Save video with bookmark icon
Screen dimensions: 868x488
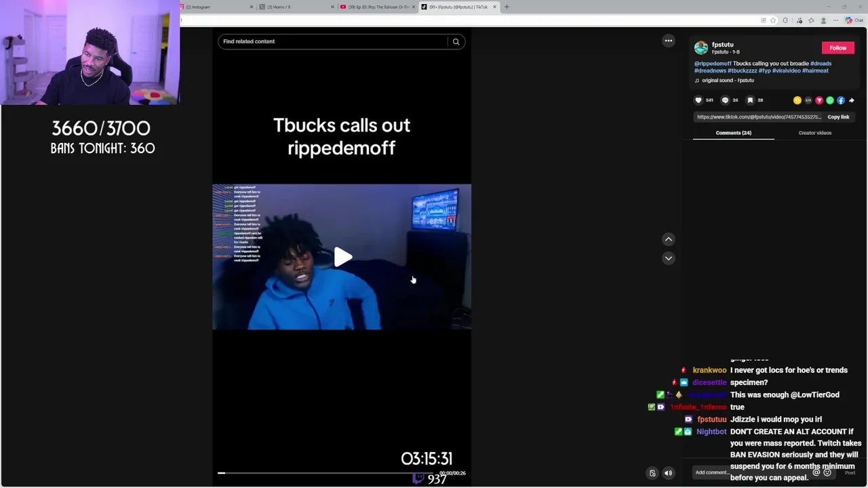[x=750, y=100]
